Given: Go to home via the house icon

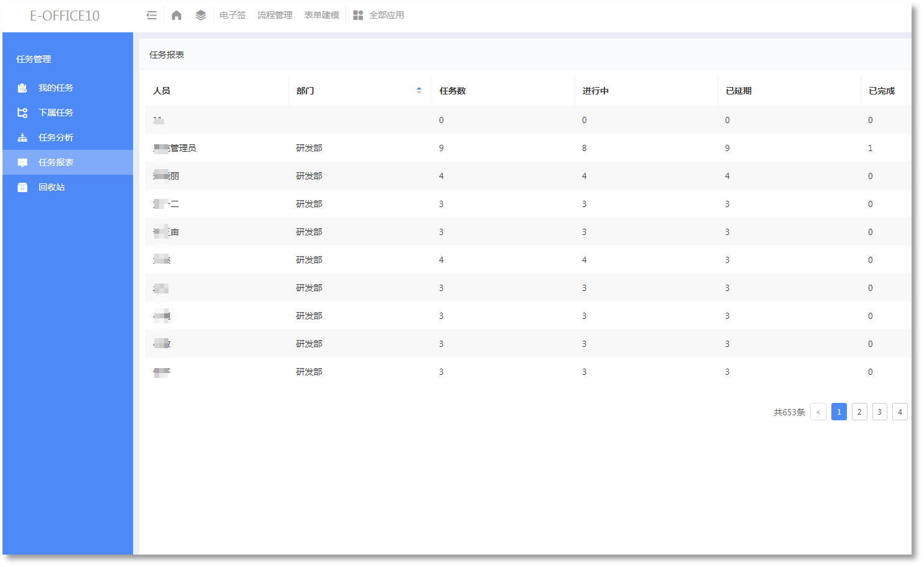Looking at the screenshot, I should (177, 16).
